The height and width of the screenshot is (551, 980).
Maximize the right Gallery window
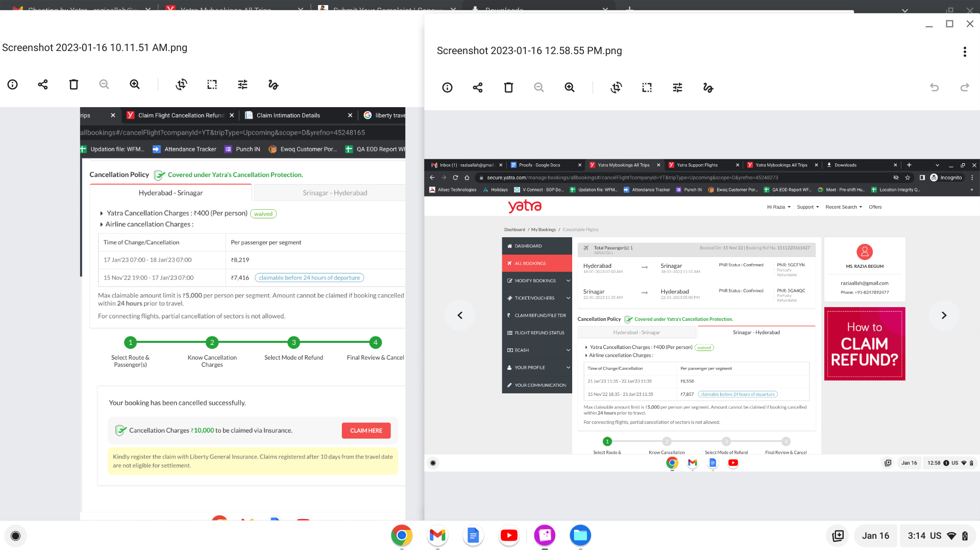click(x=949, y=24)
